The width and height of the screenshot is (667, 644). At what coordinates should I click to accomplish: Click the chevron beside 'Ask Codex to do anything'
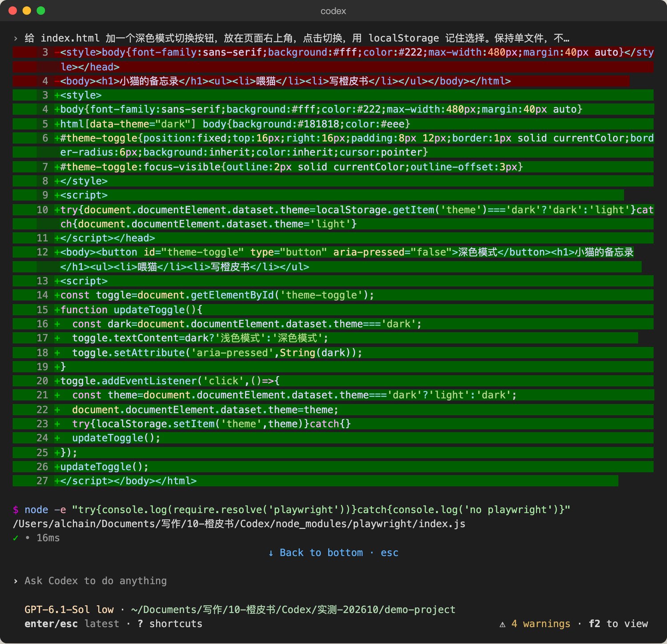16,581
